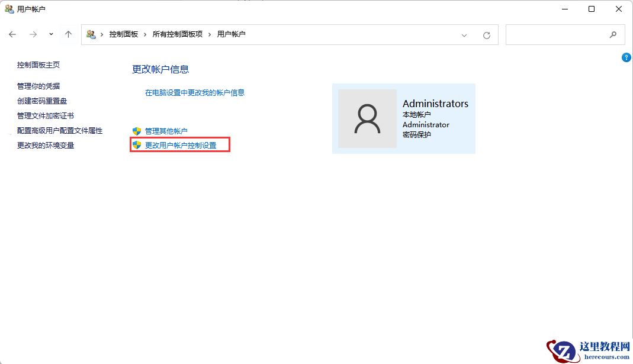This screenshot has width=633, height=364.
Task: Open help via the blue question mark icon
Action: (626, 57)
